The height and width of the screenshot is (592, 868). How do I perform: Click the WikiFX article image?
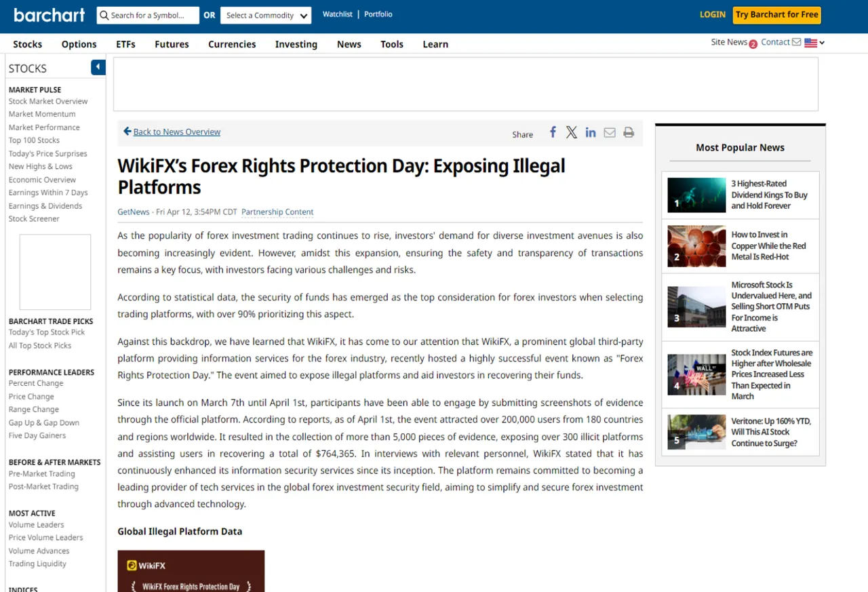191,571
